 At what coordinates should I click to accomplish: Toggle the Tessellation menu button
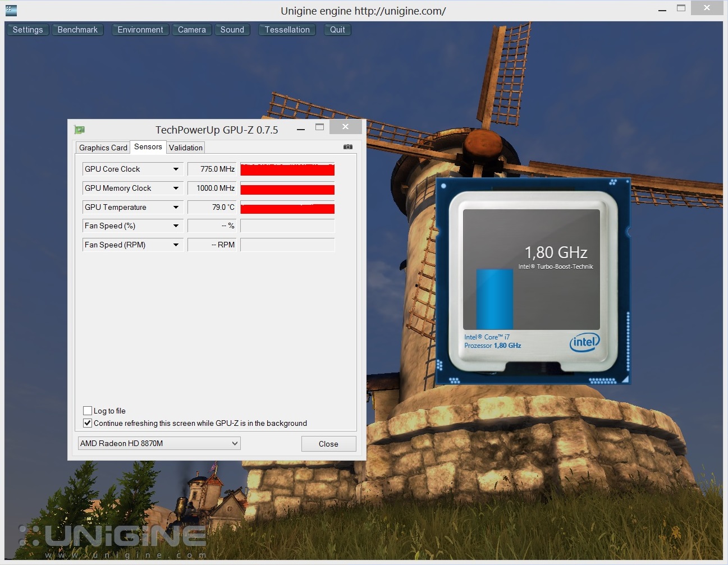[x=287, y=30]
